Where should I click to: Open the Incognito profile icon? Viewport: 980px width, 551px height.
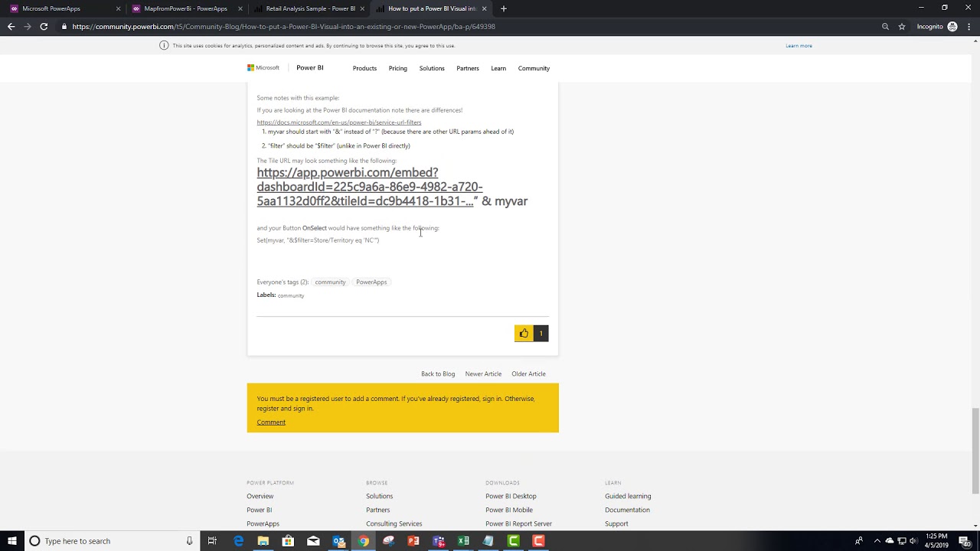tap(952, 26)
